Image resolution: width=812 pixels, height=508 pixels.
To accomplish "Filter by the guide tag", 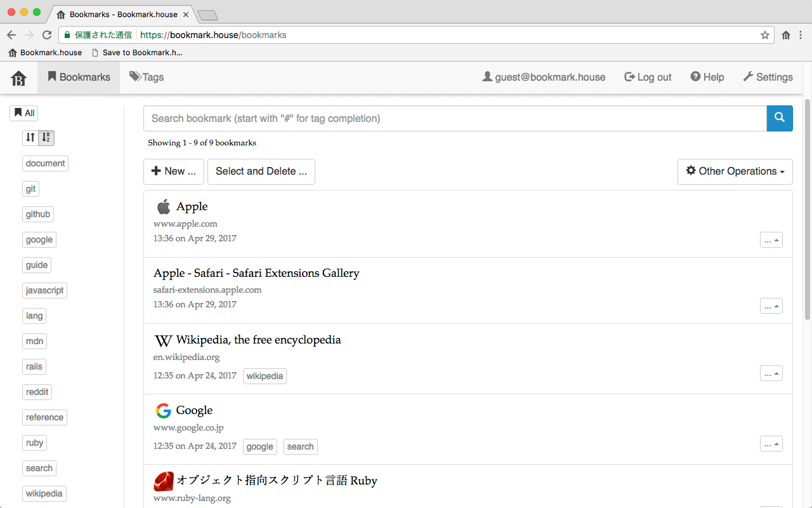I will click(37, 265).
